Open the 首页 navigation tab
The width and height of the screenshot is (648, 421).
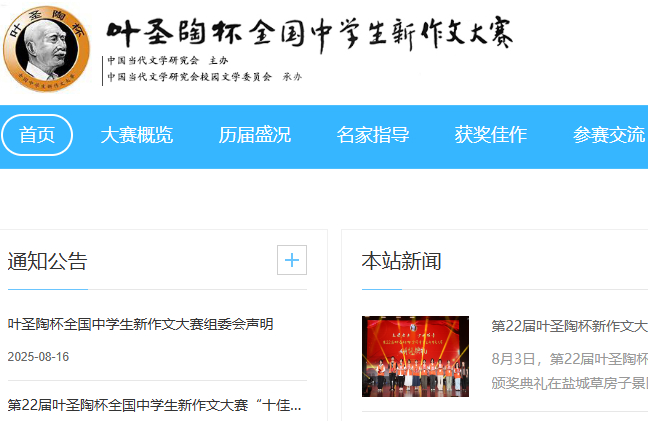coord(37,135)
